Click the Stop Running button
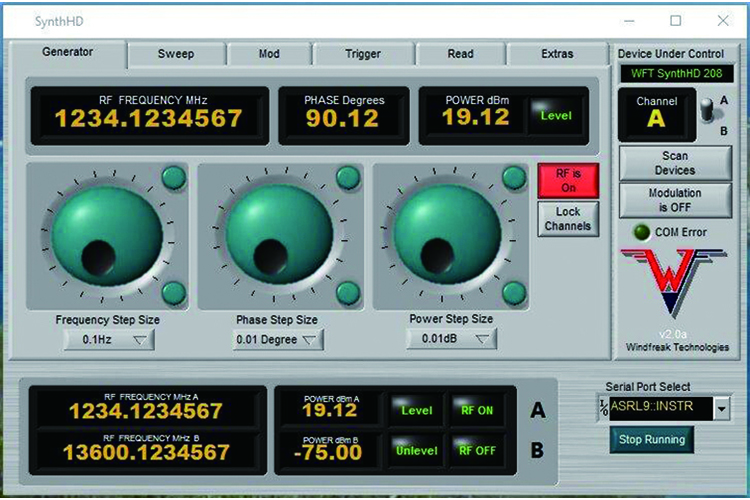Image resolution: width=750 pixels, height=500 pixels. tap(652, 439)
